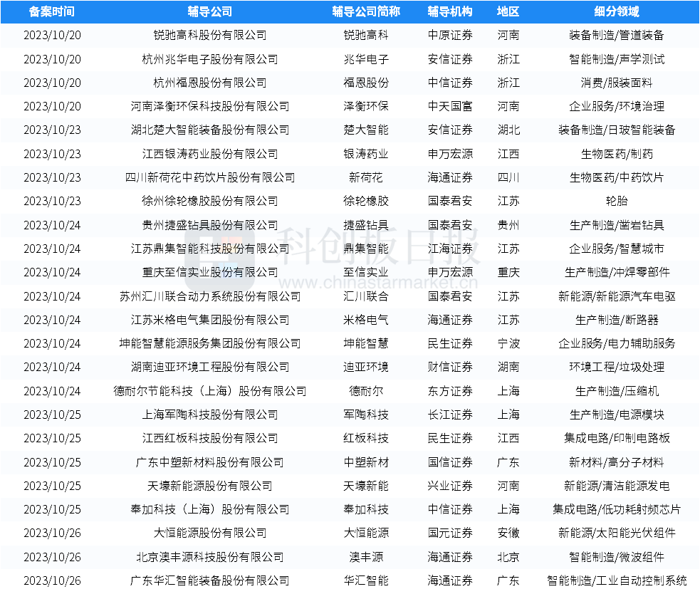Select cell 贵州捷盛钻具股份有限公司

210,225
